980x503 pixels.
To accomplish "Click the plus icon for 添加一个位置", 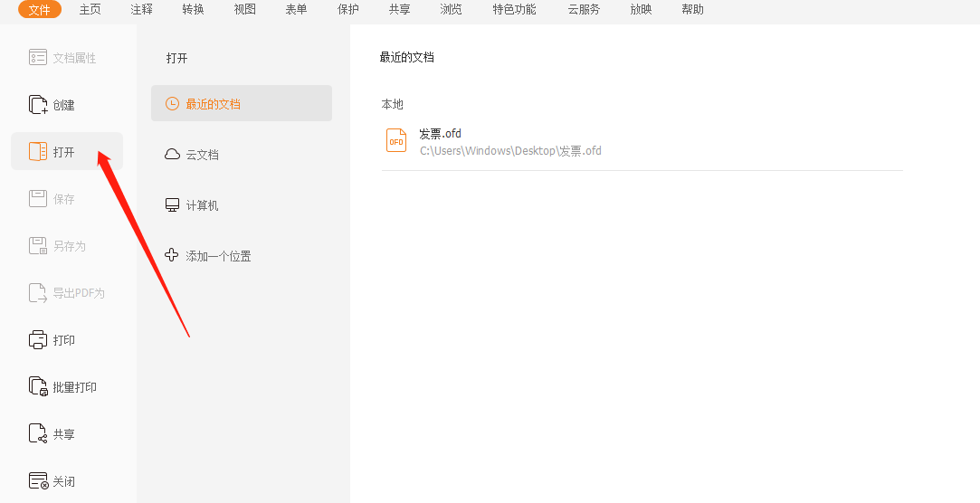I will 172,256.
